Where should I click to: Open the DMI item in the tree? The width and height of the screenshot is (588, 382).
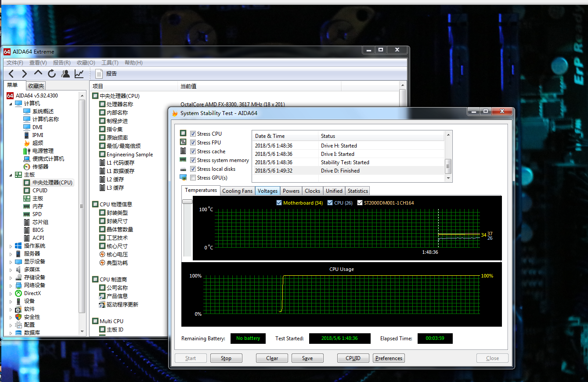click(x=37, y=127)
